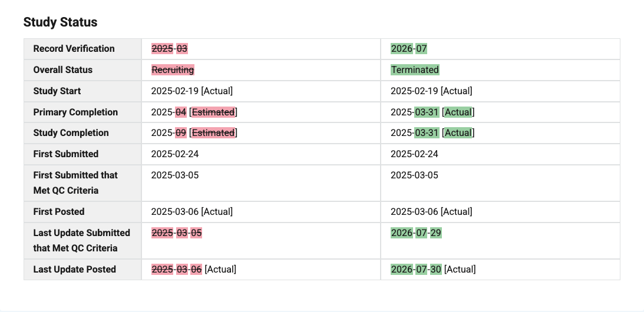This screenshot has width=644, height=312.
Task: Click the struck-through Recruiting status
Action: coord(173,70)
